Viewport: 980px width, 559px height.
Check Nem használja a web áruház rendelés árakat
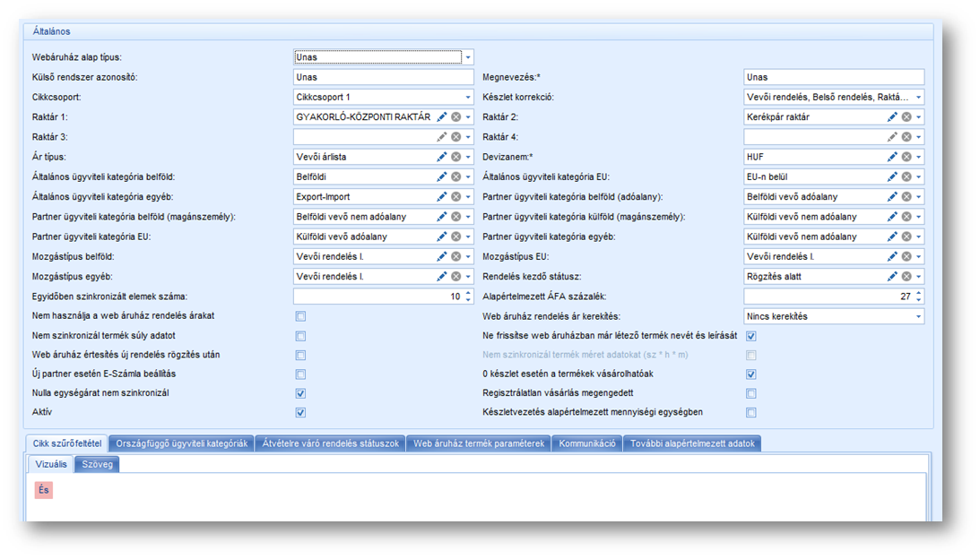(300, 316)
